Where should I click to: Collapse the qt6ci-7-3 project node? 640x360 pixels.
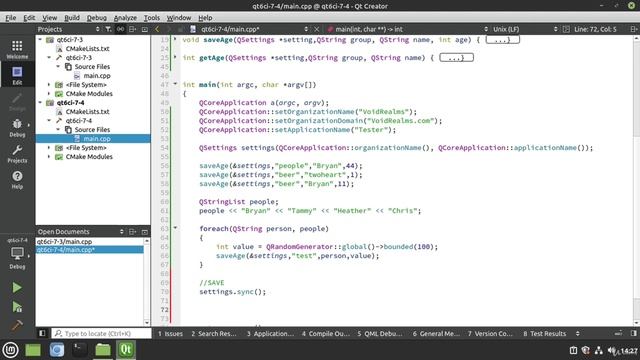(40, 40)
